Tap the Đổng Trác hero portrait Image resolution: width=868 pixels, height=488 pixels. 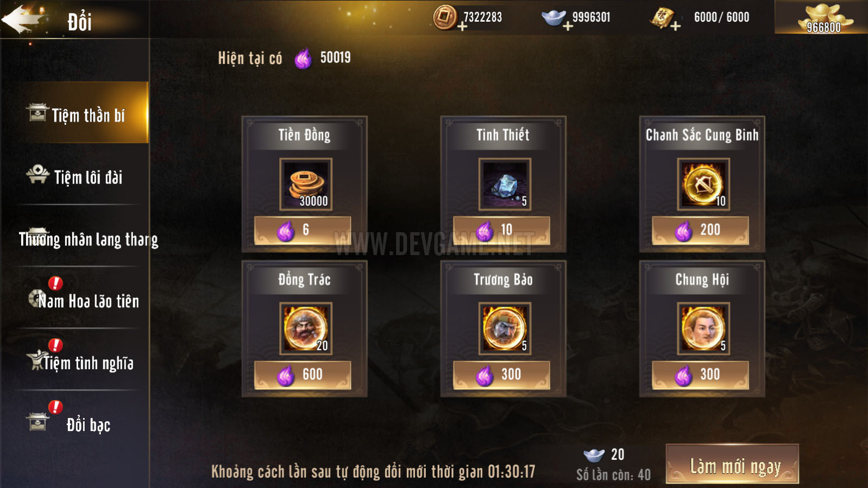306,328
